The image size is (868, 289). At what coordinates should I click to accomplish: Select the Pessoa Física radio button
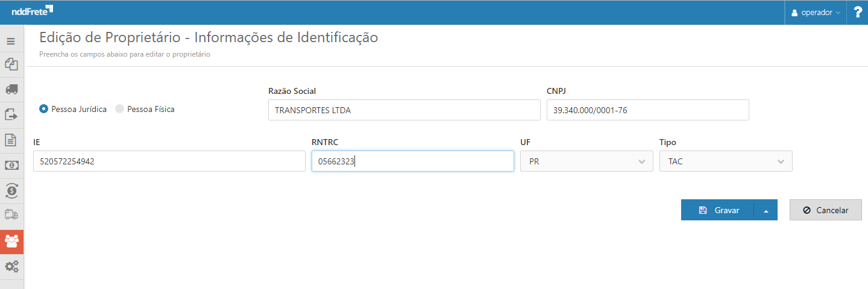tap(119, 109)
